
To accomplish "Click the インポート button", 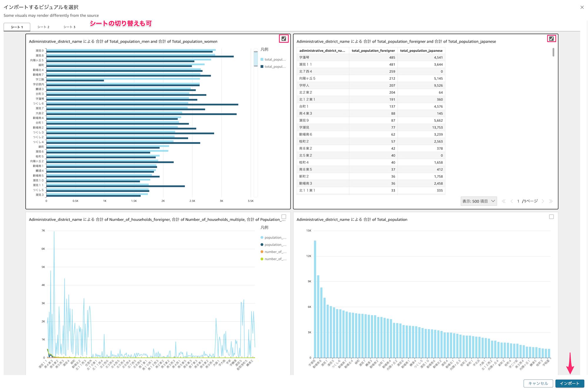I will point(569,383).
